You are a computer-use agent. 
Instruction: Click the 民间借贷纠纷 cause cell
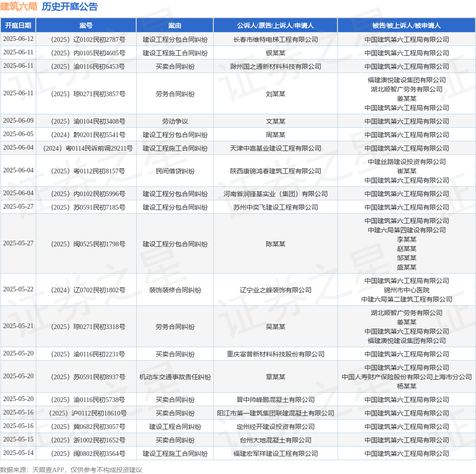(x=175, y=171)
